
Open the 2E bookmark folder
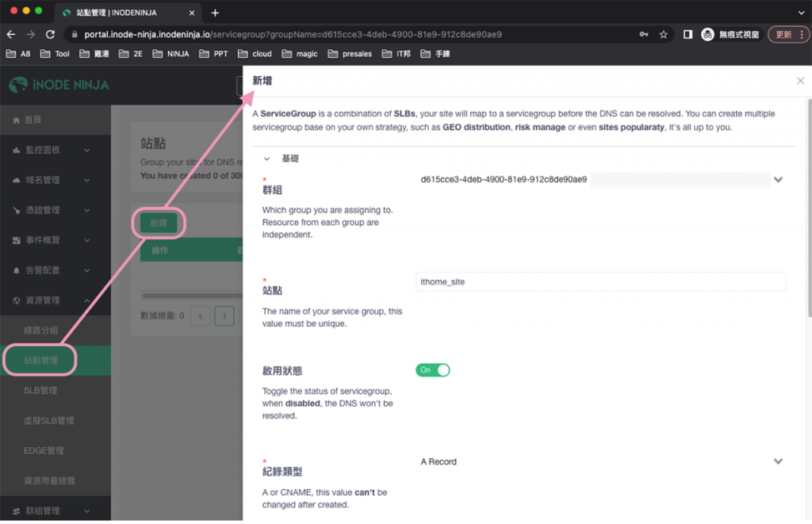[x=131, y=54]
